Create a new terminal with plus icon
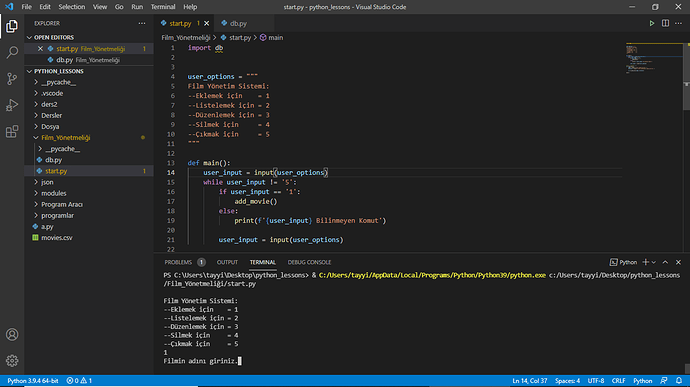The width and height of the screenshot is (690, 387). point(646,262)
